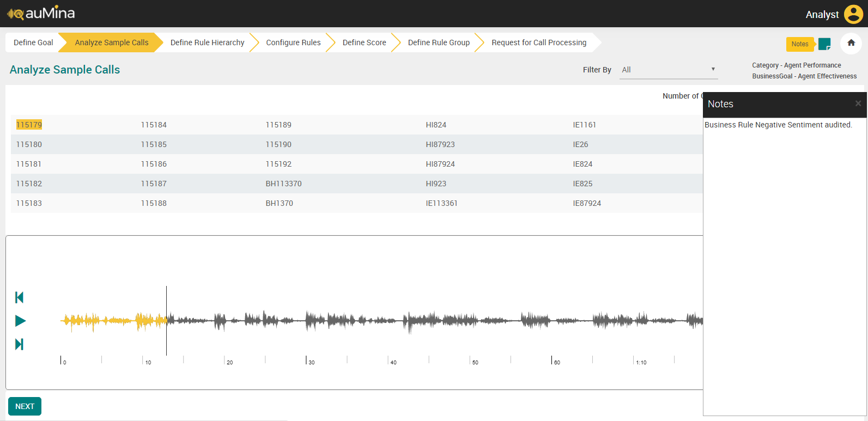The width and height of the screenshot is (868, 421).
Task: Select call 115179
Action: pos(29,125)
